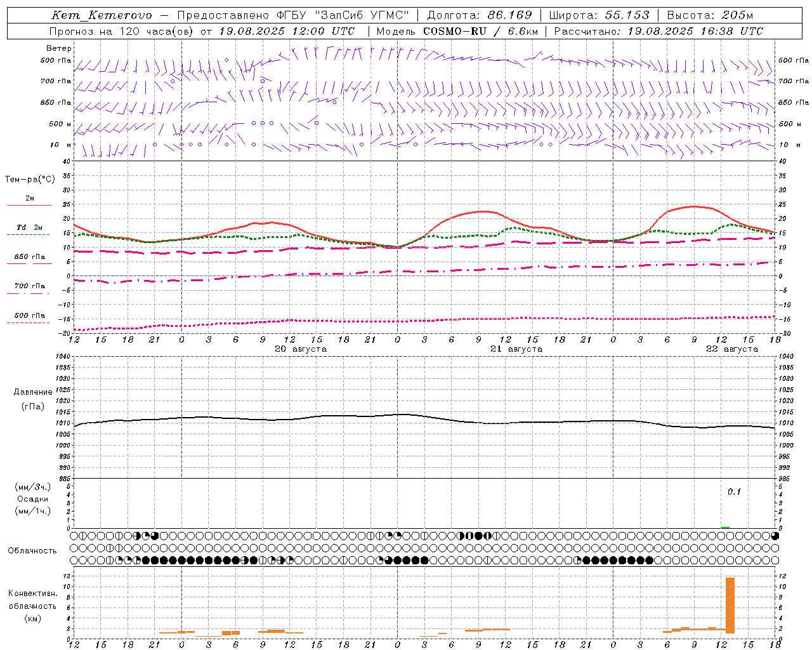Click the 'Осадки' precipitation label
Image resolution: width=812 pixels, height=650 pixels.
click(32, 499)
